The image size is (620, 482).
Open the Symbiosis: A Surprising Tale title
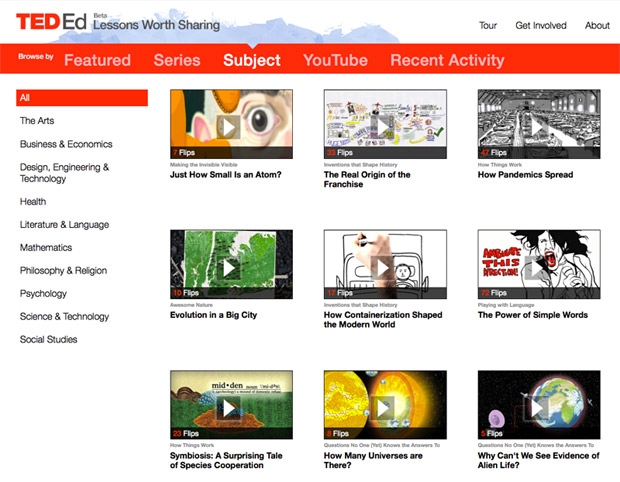click(x=226, y=460)
